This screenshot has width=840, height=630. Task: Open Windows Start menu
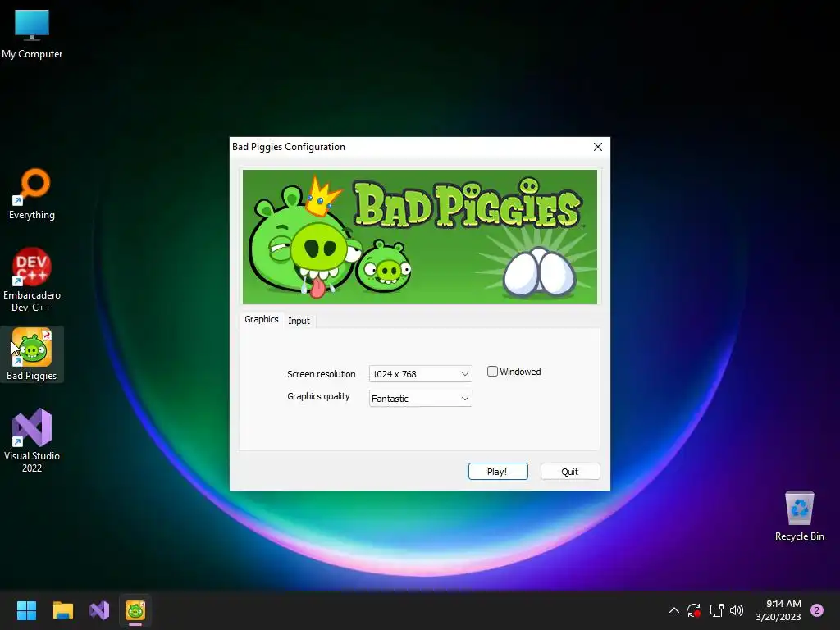click(26, 610)
